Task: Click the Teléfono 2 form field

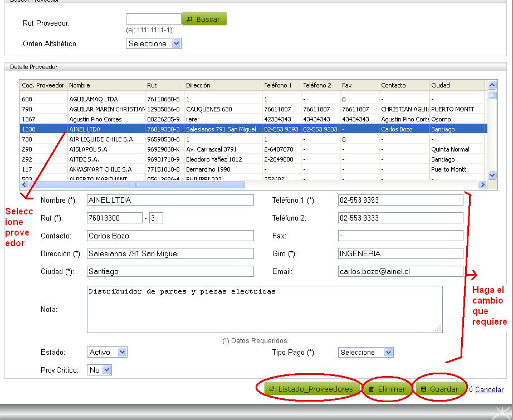Action: click(x=400, y=218)
